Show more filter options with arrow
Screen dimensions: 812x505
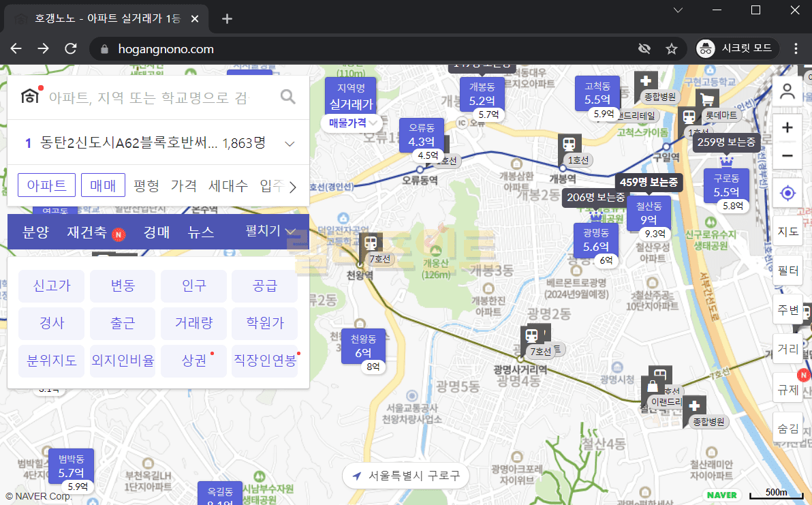pyautogui.click(x=293, y=187)
